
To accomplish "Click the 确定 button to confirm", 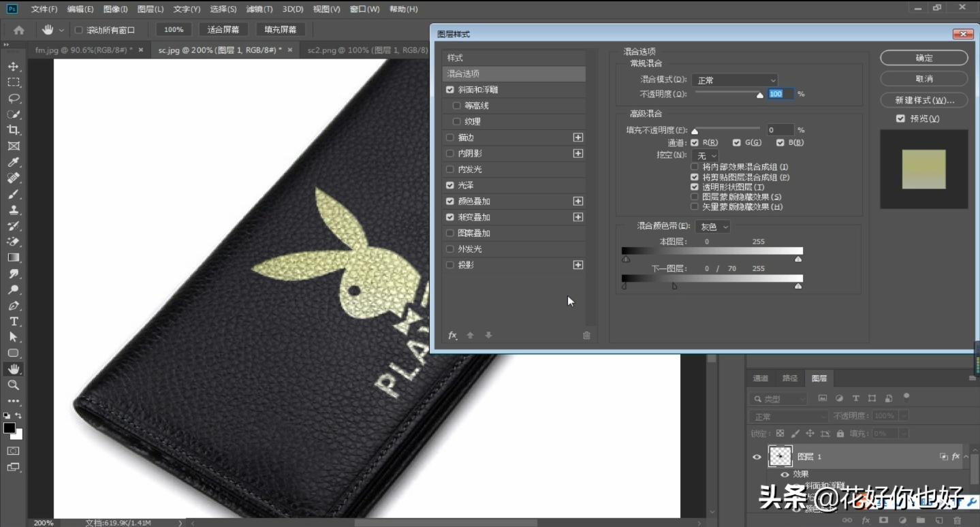I will click(923, 57).
